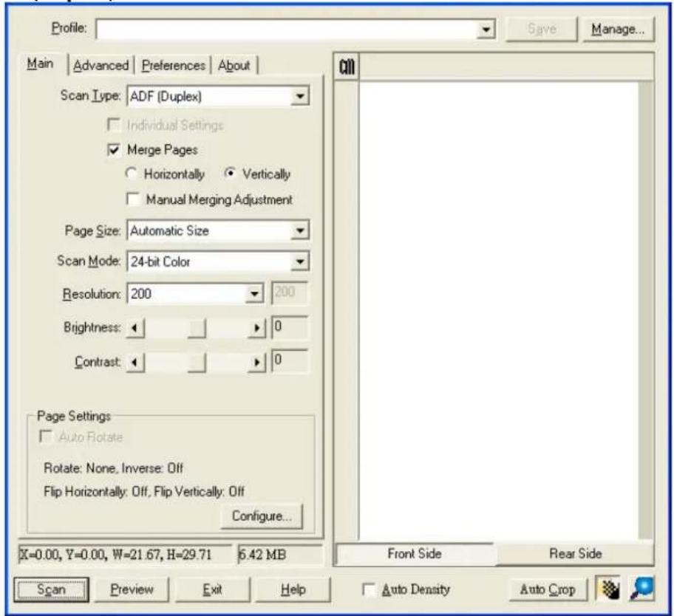Select the Horizontally radio button
This screenshot has width=674, height=616.
(x=131, y=174)
